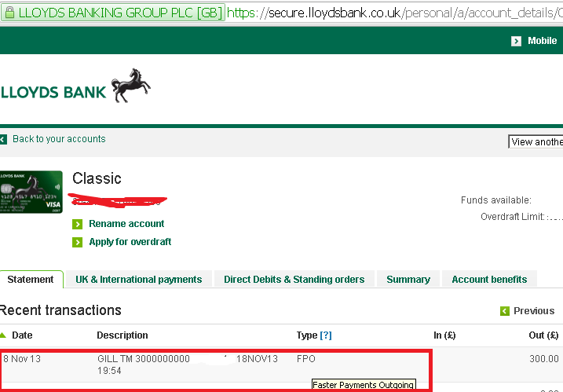This screenshot has width=563, height=392.
Task: Open Apply for overdraft link
Action: click(130, 242)
